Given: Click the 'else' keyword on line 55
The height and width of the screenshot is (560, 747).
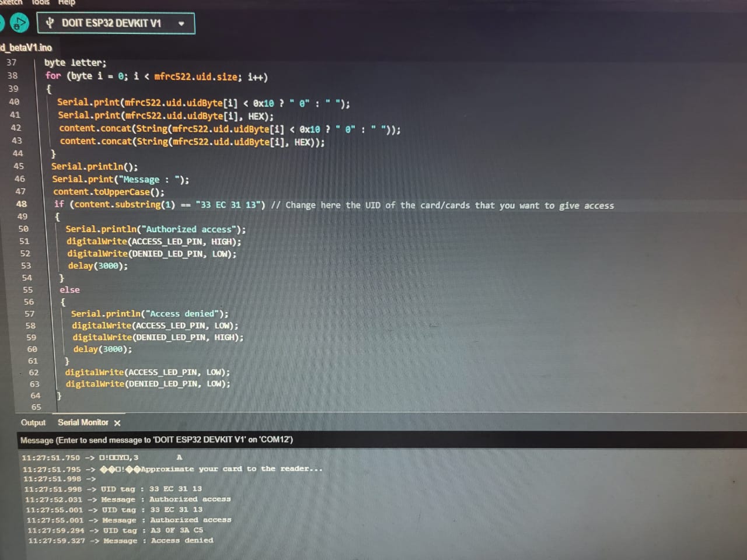Looking at the screenshot, I should tap(69, 290).
